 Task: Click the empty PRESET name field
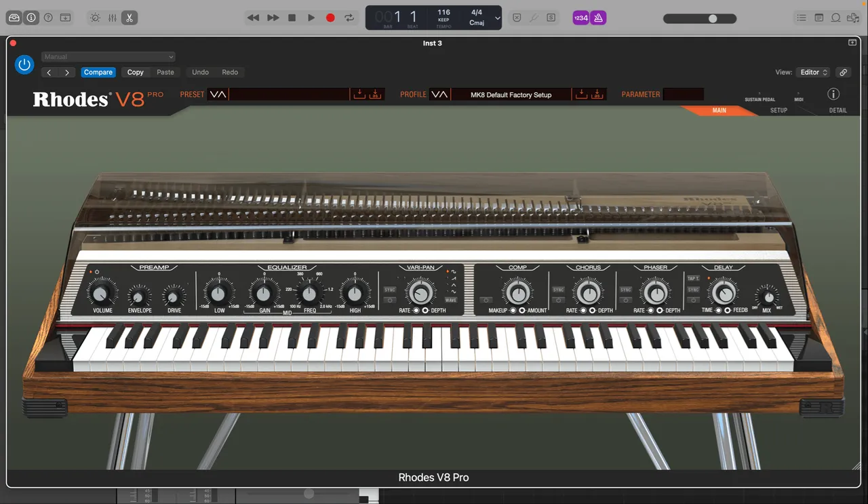pyautogui.click(x=289, y=94)
